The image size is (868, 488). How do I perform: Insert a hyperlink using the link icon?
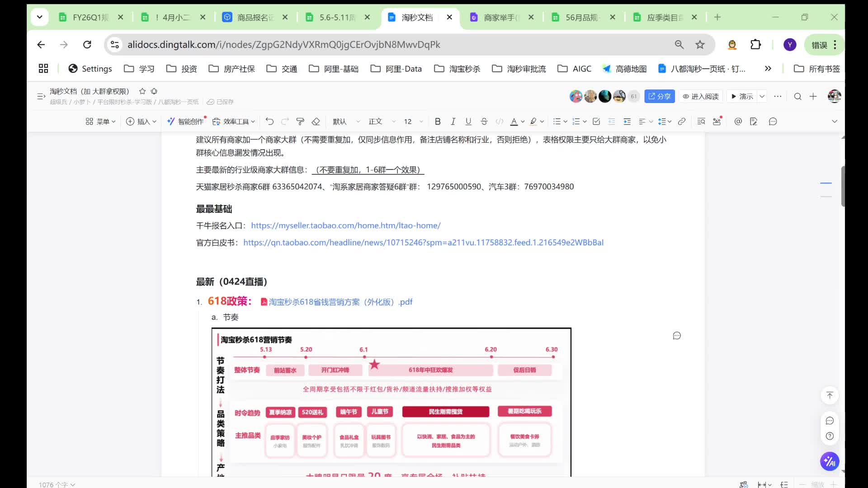pyautogui.click(x=682, y=121)
